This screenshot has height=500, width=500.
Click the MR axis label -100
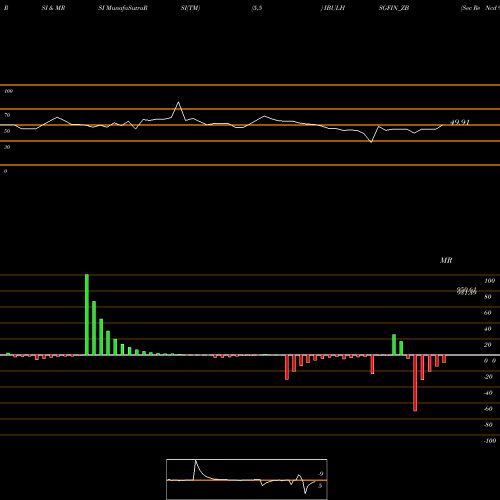coord(490,441)
